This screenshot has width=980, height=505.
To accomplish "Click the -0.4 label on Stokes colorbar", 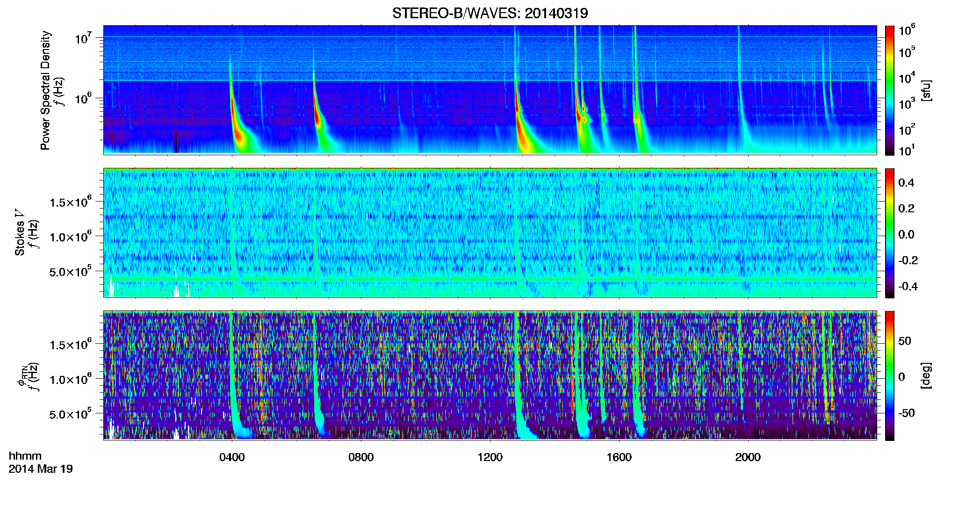I will (x=908, y=286).
